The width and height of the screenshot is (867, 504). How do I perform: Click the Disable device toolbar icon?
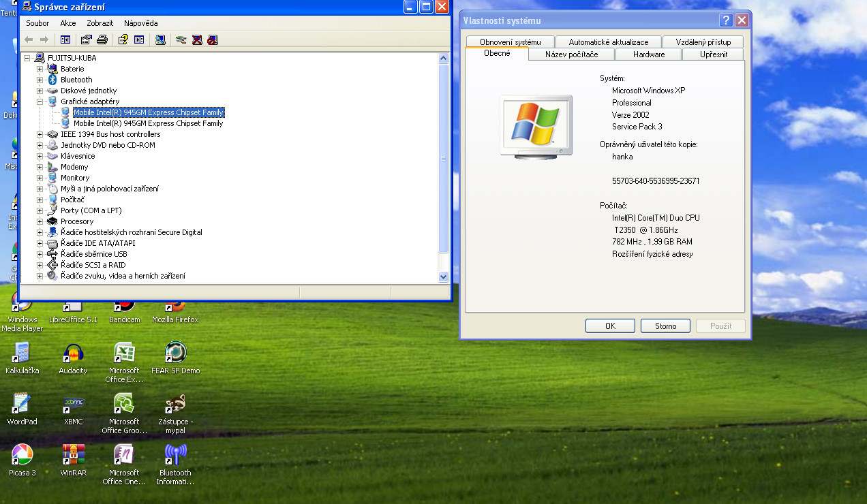(213, 40)
